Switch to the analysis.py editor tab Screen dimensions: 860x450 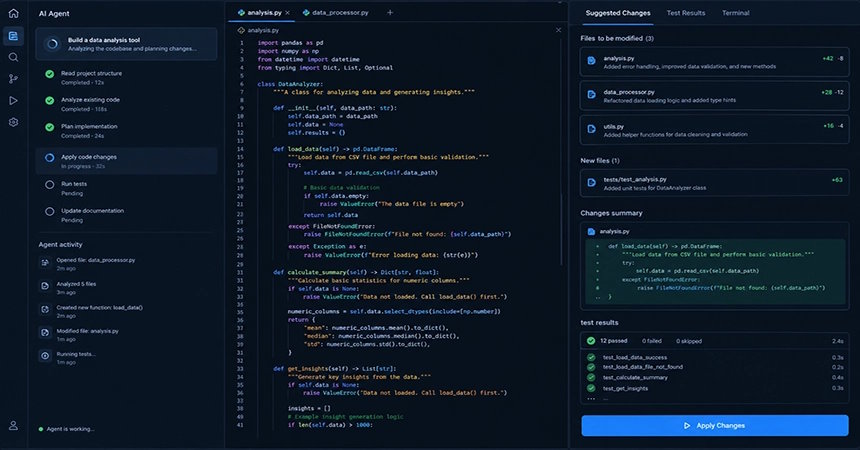[x=260, y=13]
